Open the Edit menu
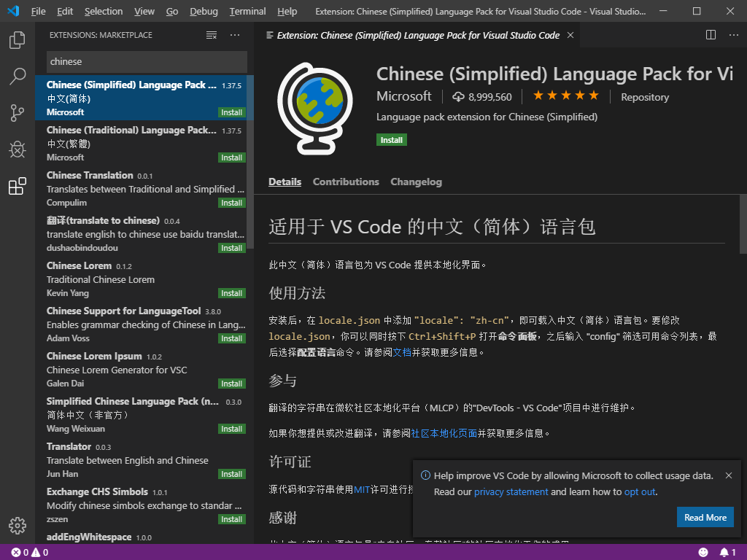The image size is (747, 560). coord(65,12)
